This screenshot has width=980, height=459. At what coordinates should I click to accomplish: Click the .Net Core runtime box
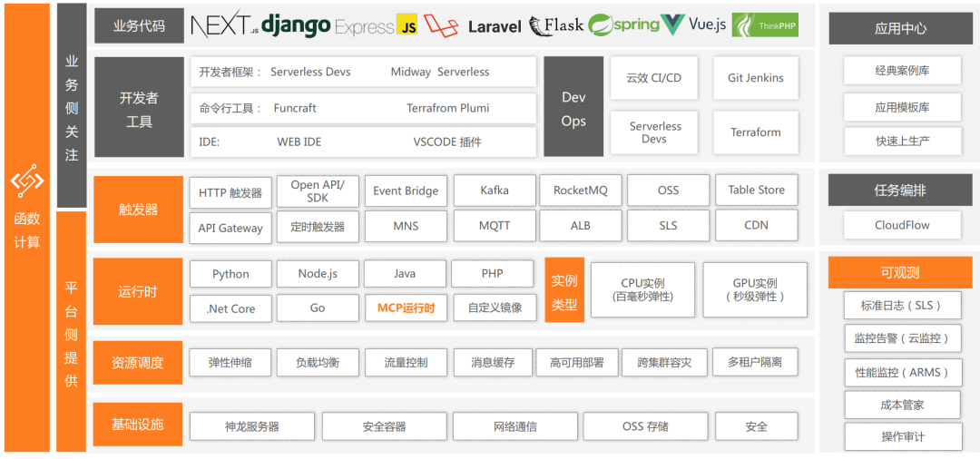click(230, 308)
